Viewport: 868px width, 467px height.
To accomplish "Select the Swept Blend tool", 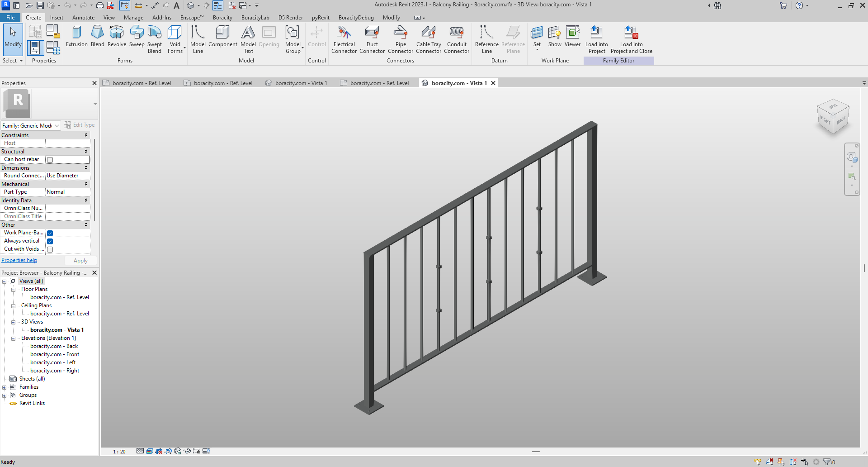I will pyautogui.click(x=155, y=39).
